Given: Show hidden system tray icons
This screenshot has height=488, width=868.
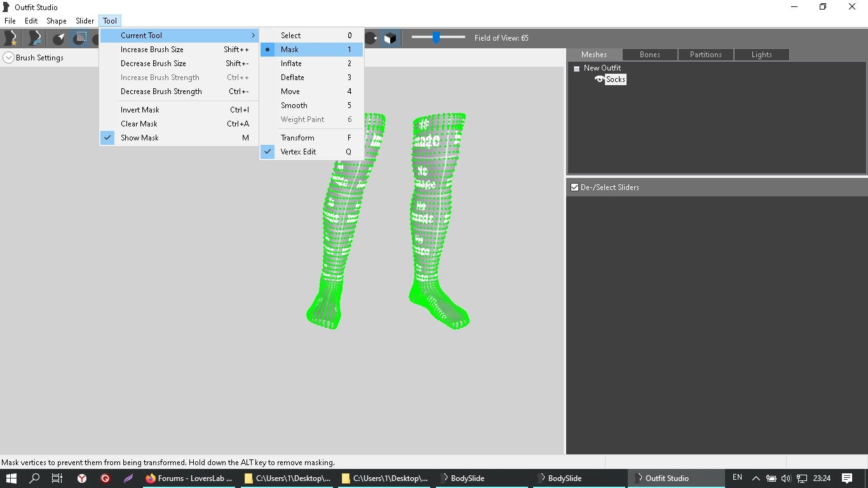Looking at the screenshot, I should point(756,478).
